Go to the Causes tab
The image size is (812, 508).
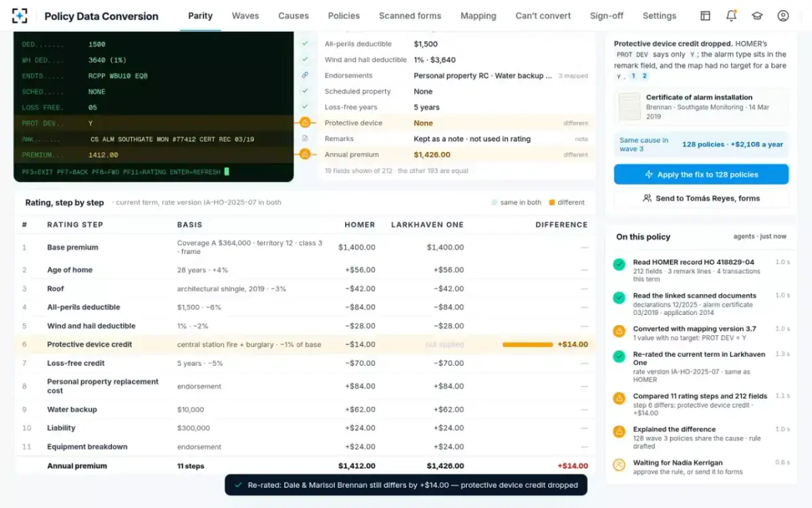(x=294, y=16)
